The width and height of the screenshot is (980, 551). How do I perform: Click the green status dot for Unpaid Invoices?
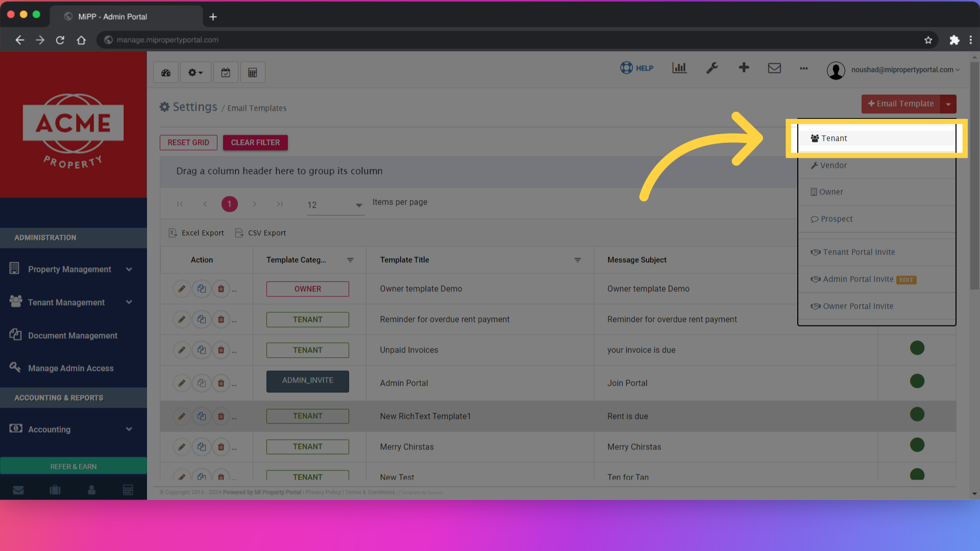917,347
